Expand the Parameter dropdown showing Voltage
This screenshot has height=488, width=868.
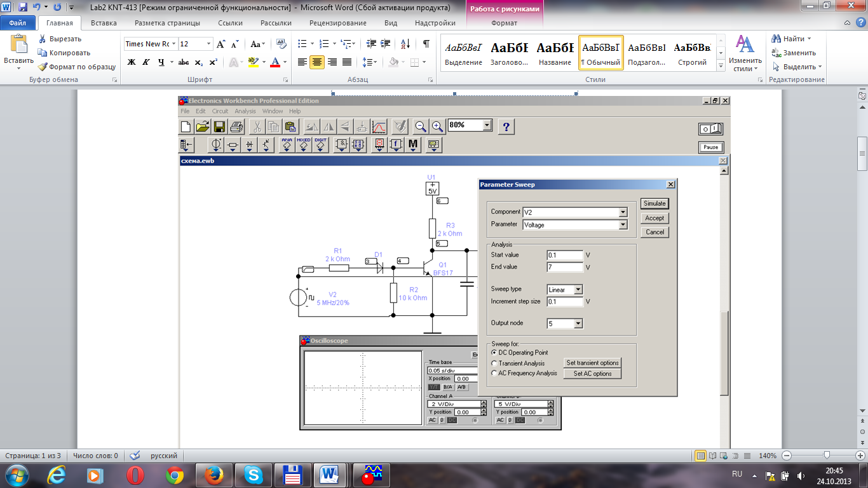[x=623, y=225]
